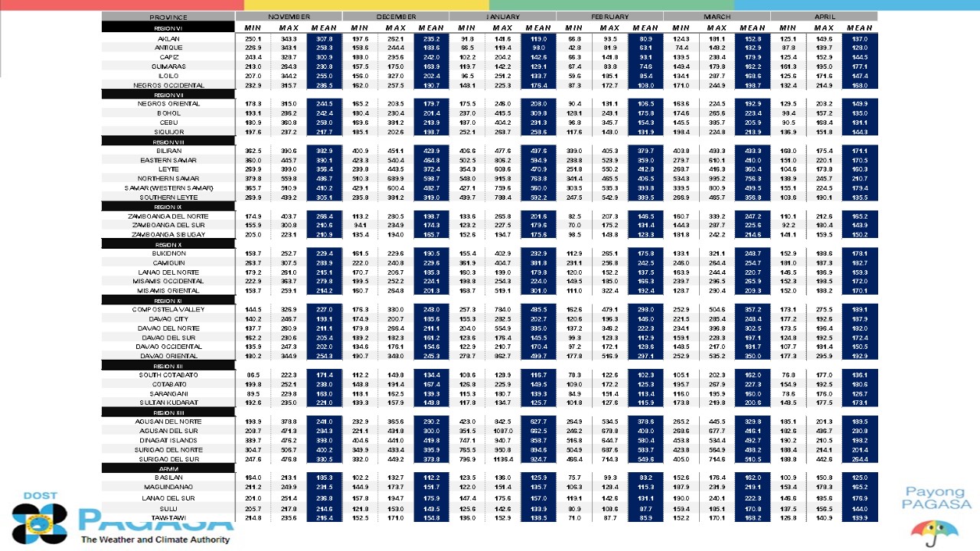Select the MAGUINDANAO province row label

point(168,487)
